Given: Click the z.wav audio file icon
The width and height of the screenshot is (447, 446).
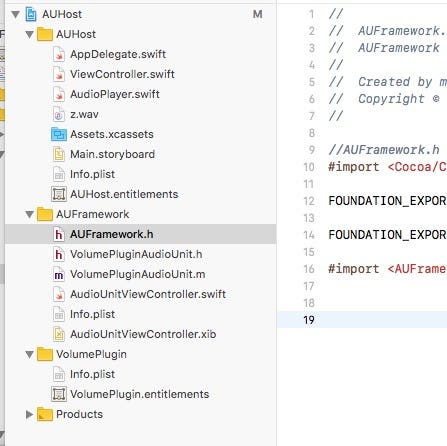Looking at the screenshot, I should click(x=59, y=114).
